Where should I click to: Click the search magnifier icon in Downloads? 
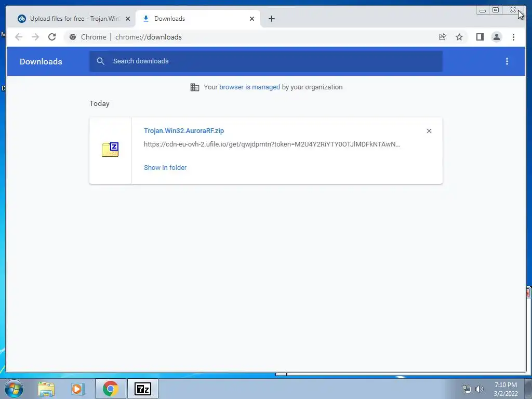point(100,61)
